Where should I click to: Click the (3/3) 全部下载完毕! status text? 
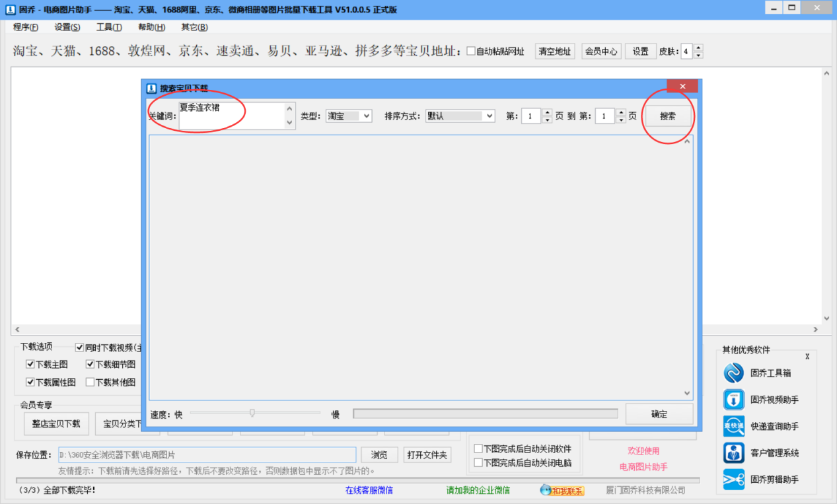point(57,490)
